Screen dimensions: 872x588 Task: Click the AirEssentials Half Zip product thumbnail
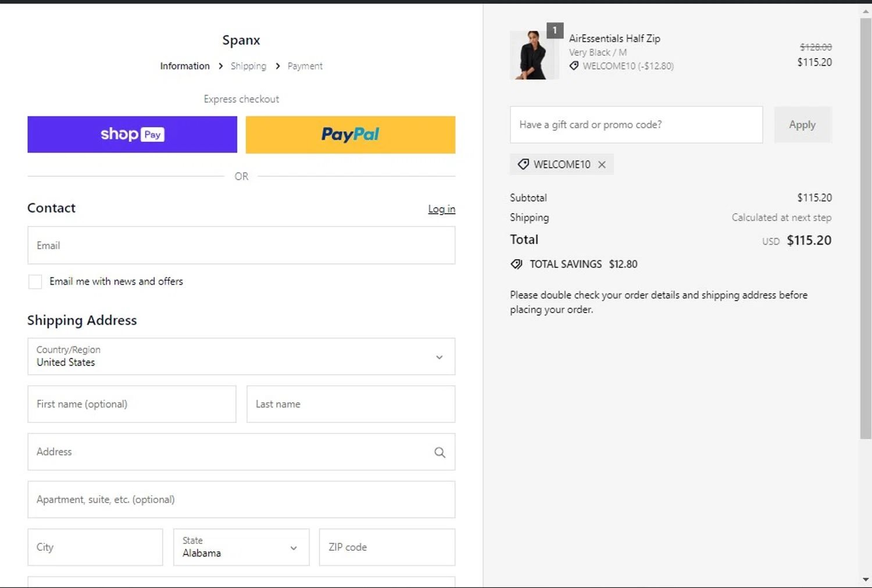532,56
